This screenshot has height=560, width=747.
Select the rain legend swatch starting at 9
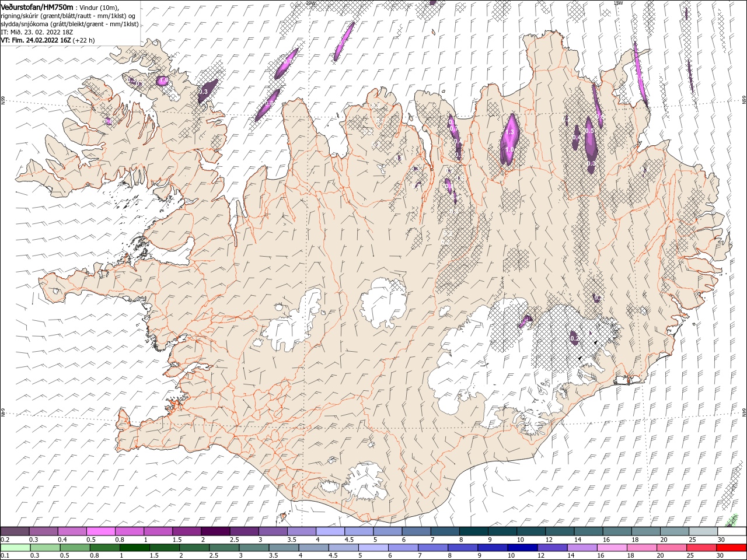[x=493, y=548]
